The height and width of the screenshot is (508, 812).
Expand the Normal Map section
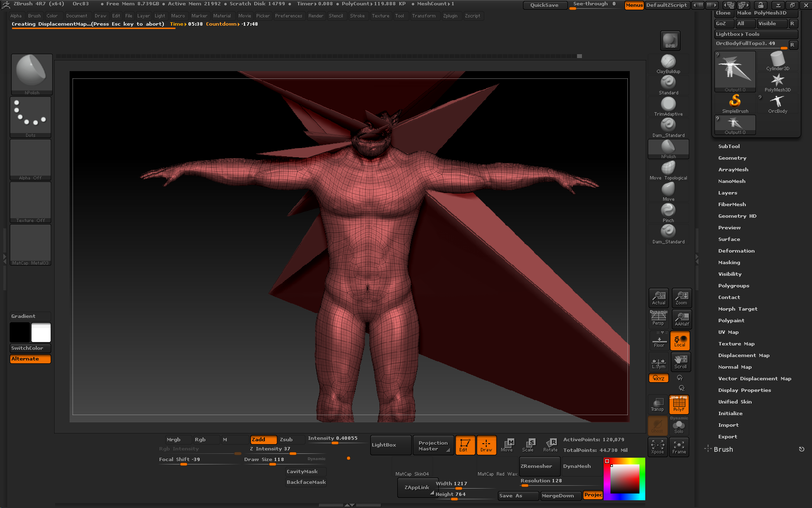pyautogui.click(x=735, y=367)
